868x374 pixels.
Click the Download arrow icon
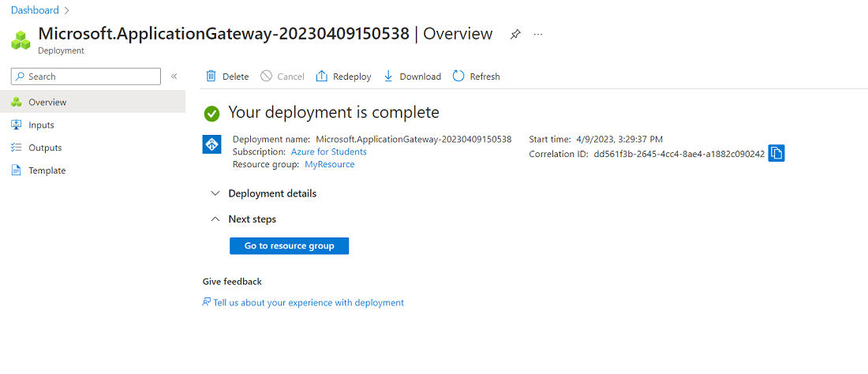388,77
